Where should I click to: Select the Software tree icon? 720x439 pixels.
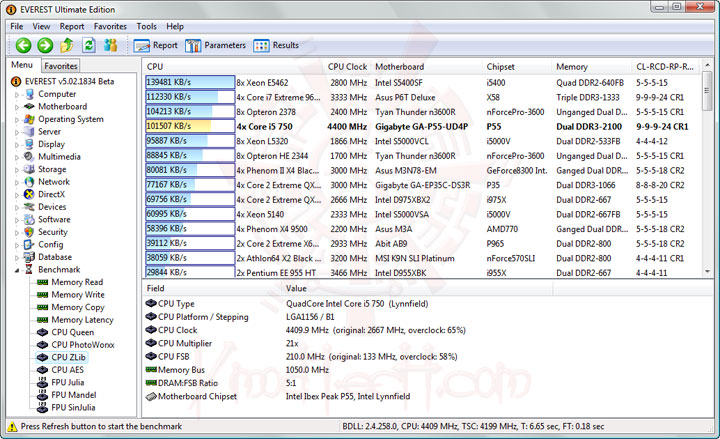click(x=29, y=220)
